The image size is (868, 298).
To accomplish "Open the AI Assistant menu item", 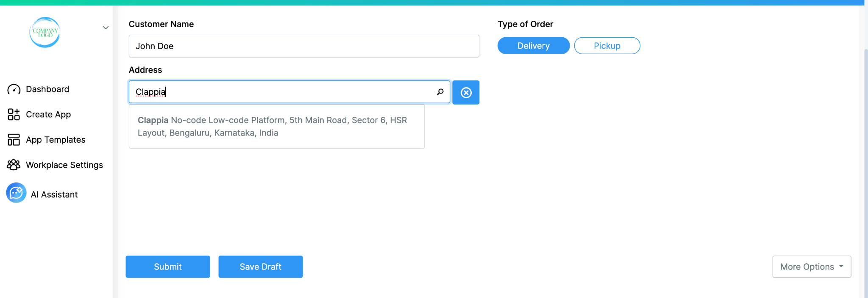I will [54, 194].
